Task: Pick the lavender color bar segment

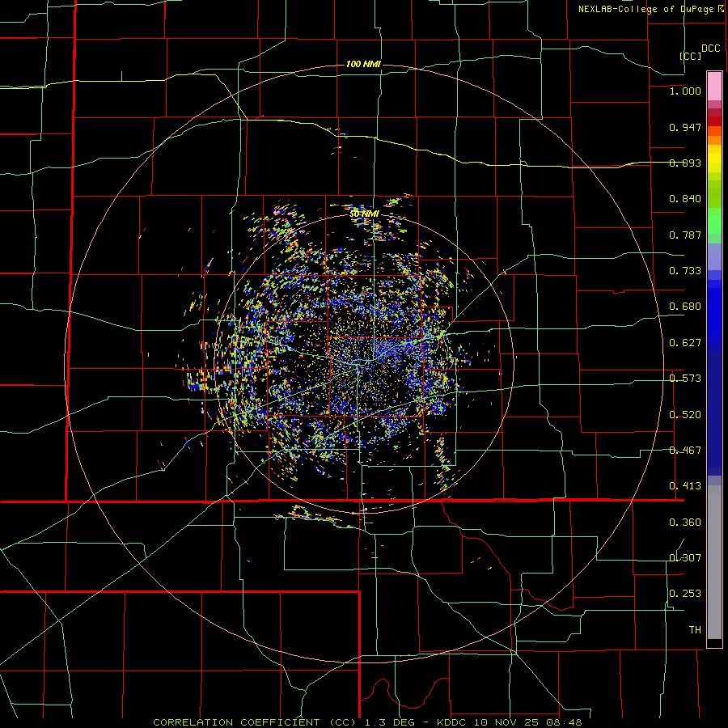Action: click(x=714, y=256)
